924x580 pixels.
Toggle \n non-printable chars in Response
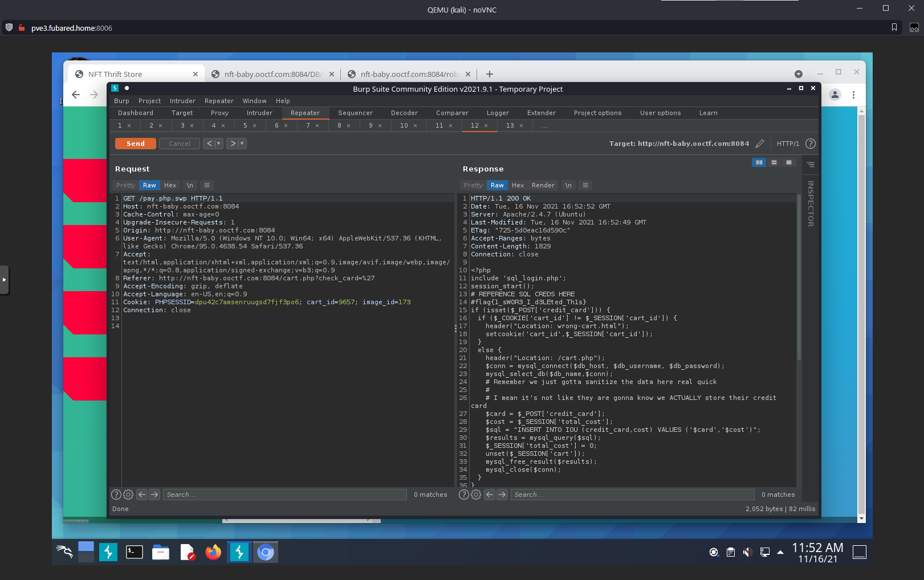pos(568,185)
